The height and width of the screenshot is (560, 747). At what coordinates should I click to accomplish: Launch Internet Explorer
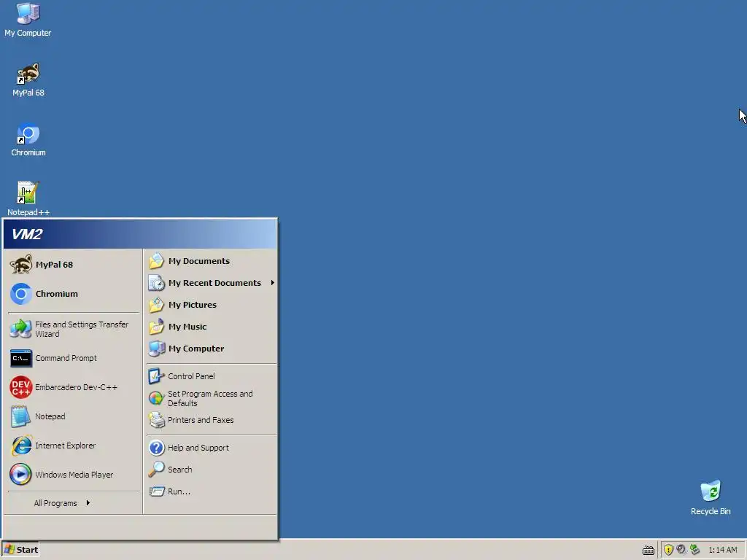tap(73, 446)
